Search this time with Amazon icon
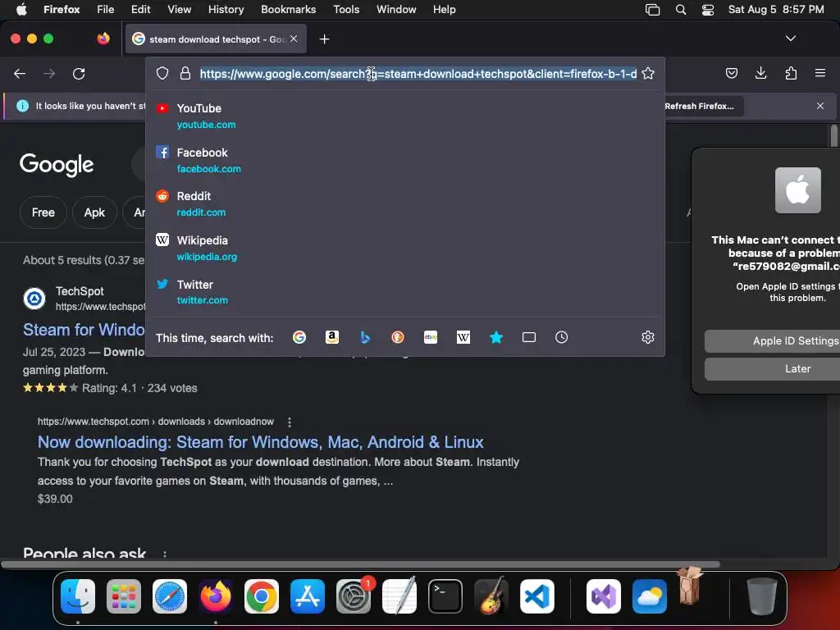The image size is (840, 630). point(332,337)
